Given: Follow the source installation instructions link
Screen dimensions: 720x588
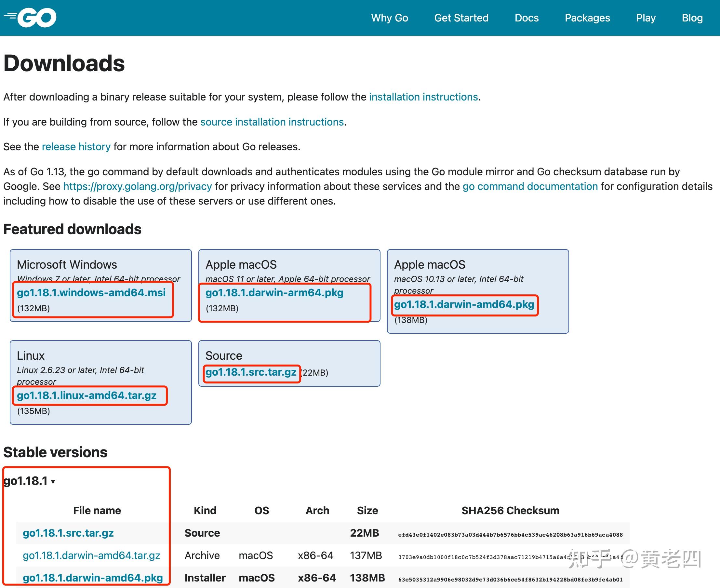Looking at the screenshot, I should pyautogui.click(x=272, y=122).
